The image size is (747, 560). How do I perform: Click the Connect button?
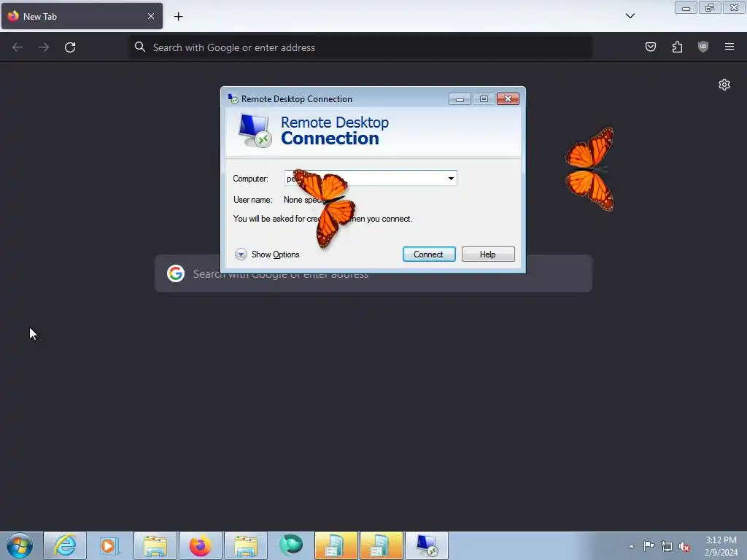coord(429,254)
